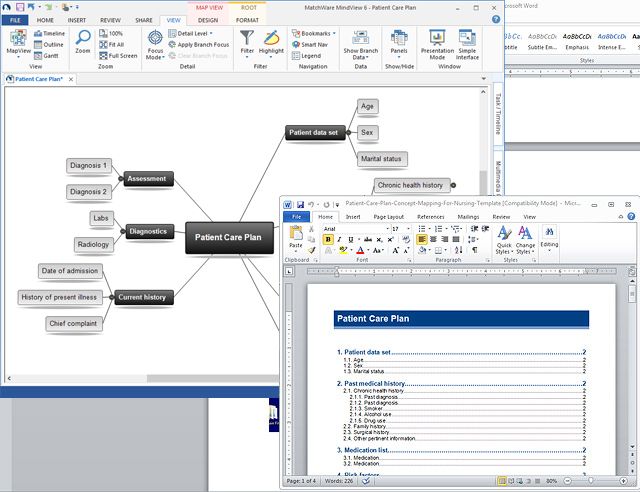This screenshot has width=640, height=492.
Task: Open the Filter dropdown in MindView
Action: 247,44
